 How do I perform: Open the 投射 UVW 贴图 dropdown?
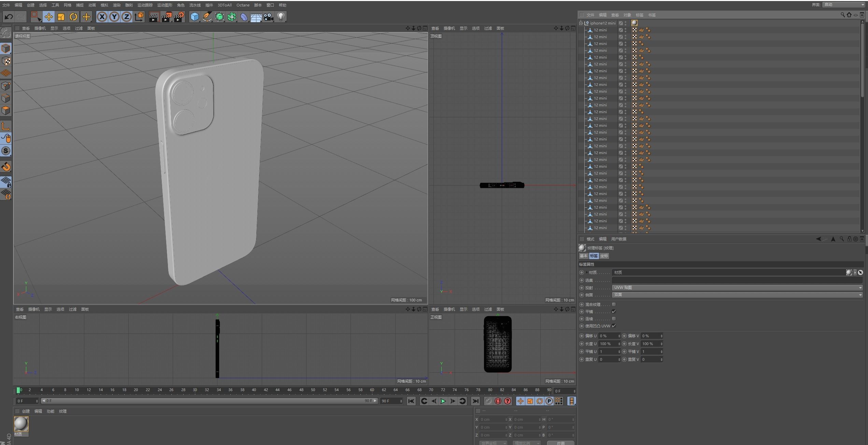pos(737,287)
